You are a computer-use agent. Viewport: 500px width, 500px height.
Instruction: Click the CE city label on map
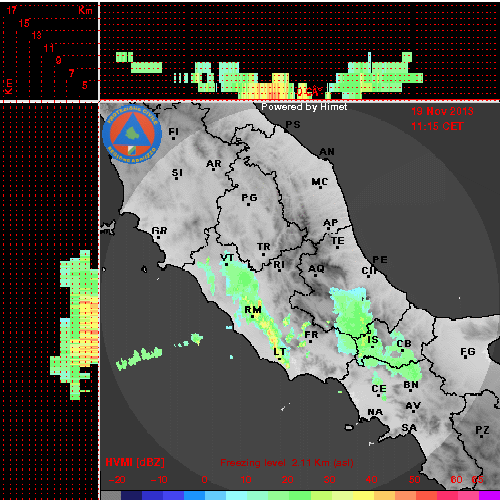coord(379,389)
